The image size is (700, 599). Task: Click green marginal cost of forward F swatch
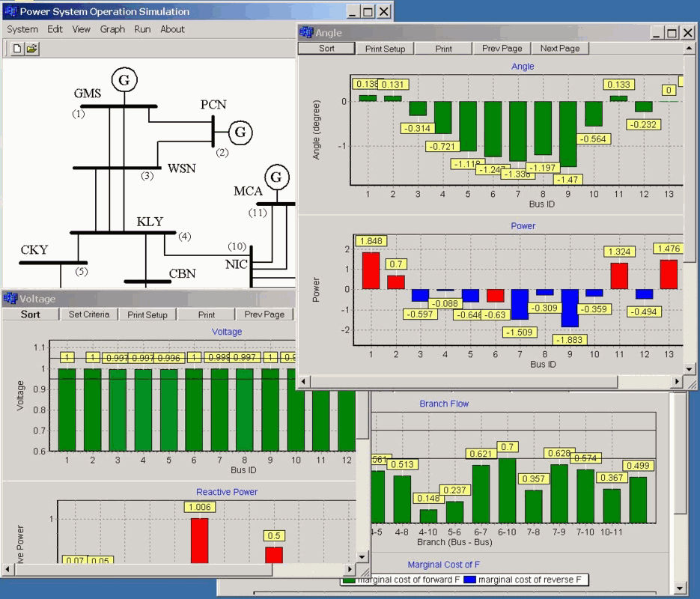[349, 580]
